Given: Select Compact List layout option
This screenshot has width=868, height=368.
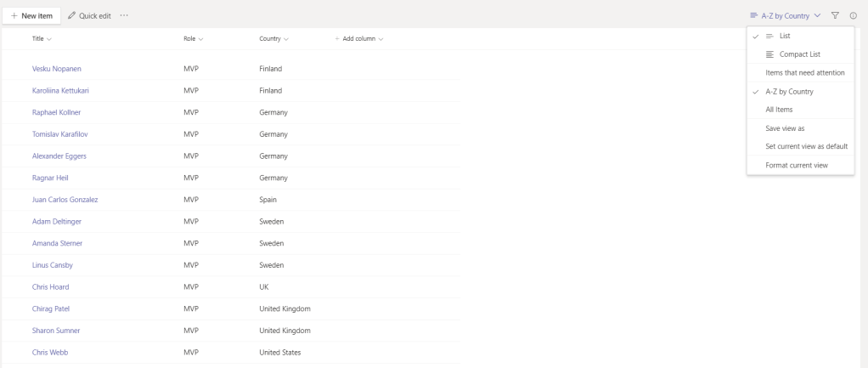Looking at the screenshot, I should point(800,54).
